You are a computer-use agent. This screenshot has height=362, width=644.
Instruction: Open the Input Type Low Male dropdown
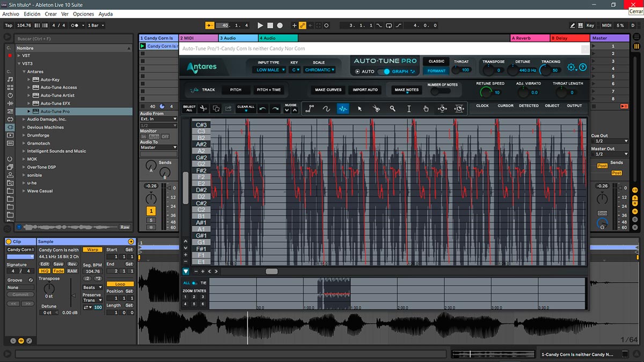269,70
